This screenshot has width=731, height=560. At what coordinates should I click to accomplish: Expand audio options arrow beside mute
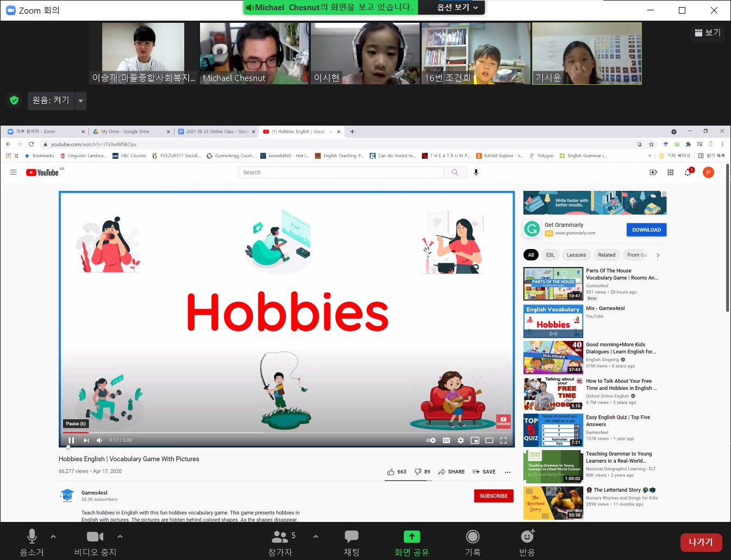[x=53, y=537]
